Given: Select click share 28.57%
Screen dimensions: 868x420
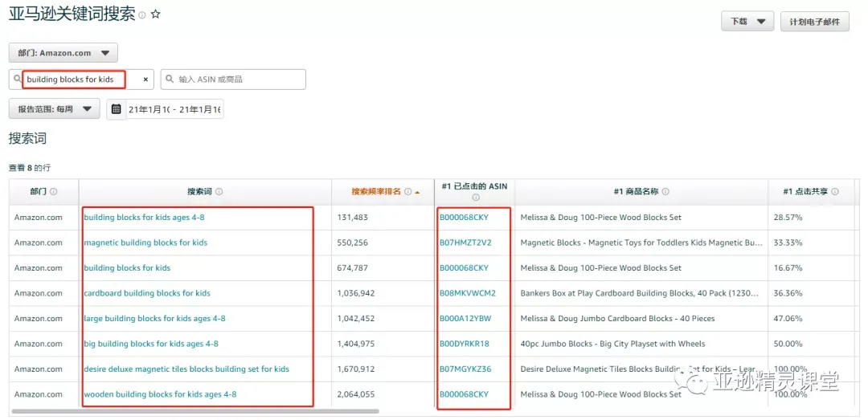Looking at the screenshot, I should (788, 218).
